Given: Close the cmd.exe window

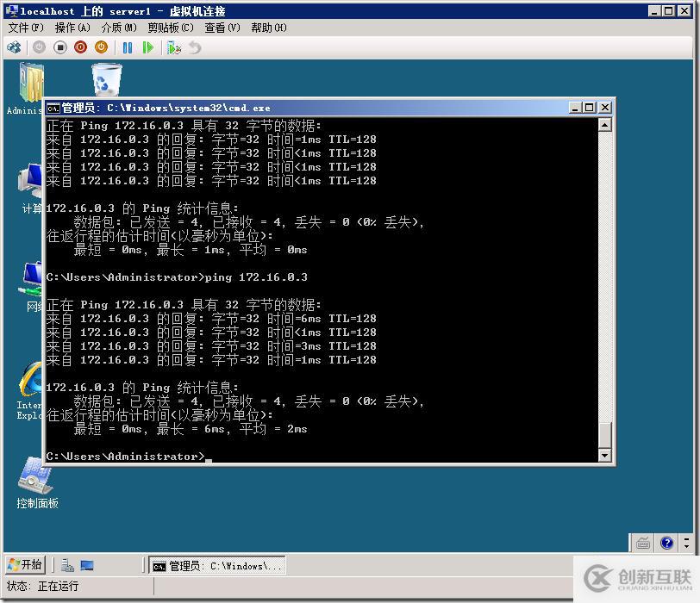Looking at the screenshot, I should (x=604, y=108).
